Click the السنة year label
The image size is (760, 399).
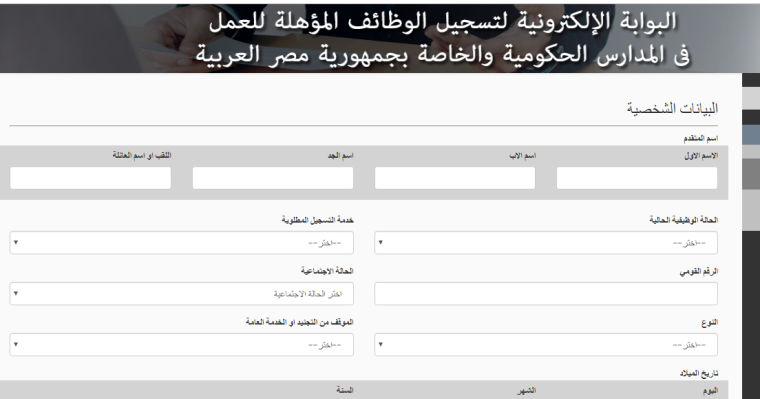[345, 390]
